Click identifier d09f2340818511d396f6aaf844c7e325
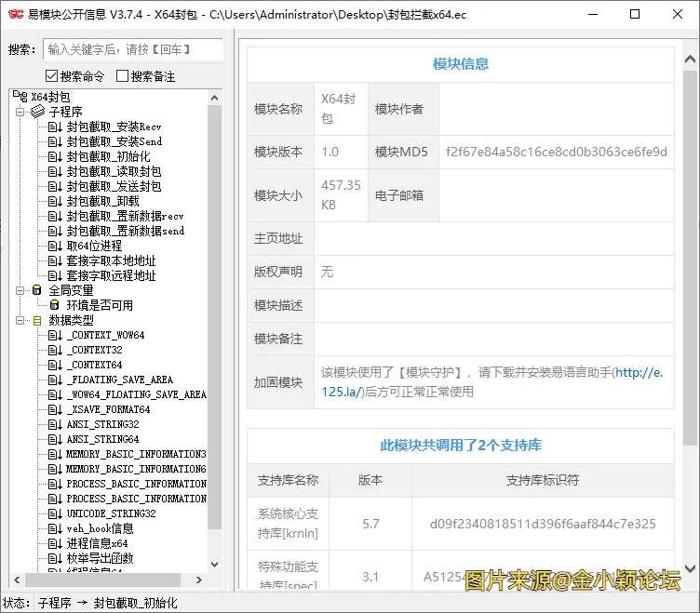 [543, 524]
